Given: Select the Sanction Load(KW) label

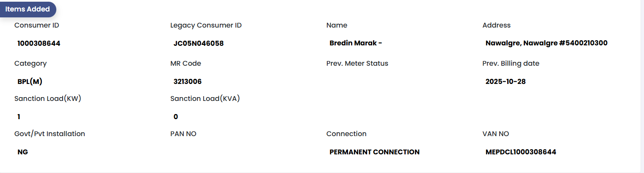Looking at the screenshot, I should point(47,99).
